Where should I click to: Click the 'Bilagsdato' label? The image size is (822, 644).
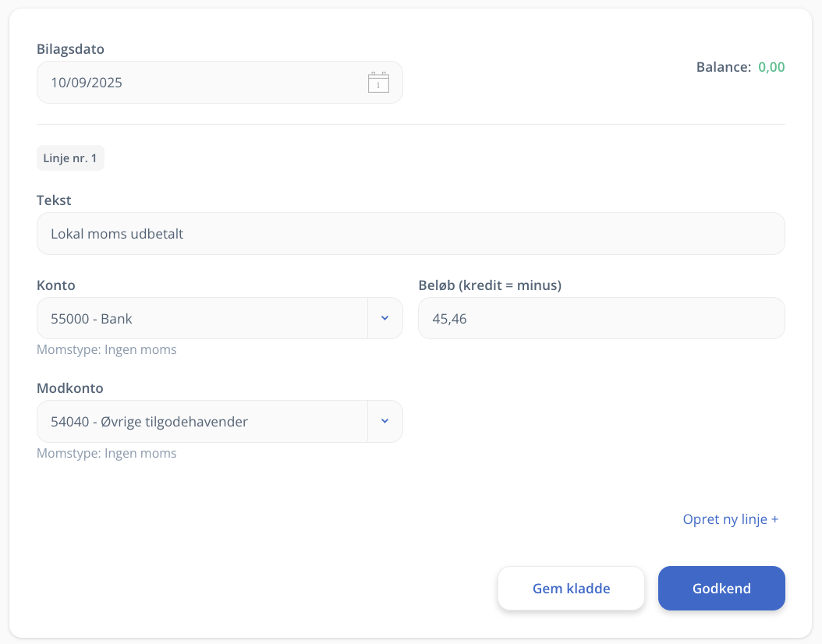[x=70, y=49]
